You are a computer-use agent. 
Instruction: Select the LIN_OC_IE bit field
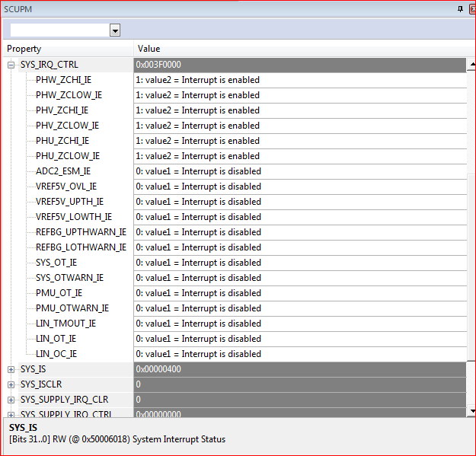[56, 354]
